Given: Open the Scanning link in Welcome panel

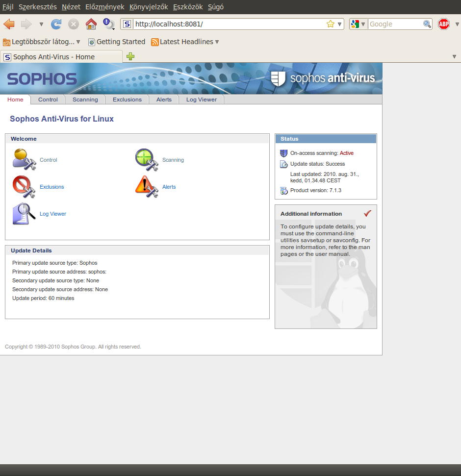Looking at the screenshot, I should (173, 160).
